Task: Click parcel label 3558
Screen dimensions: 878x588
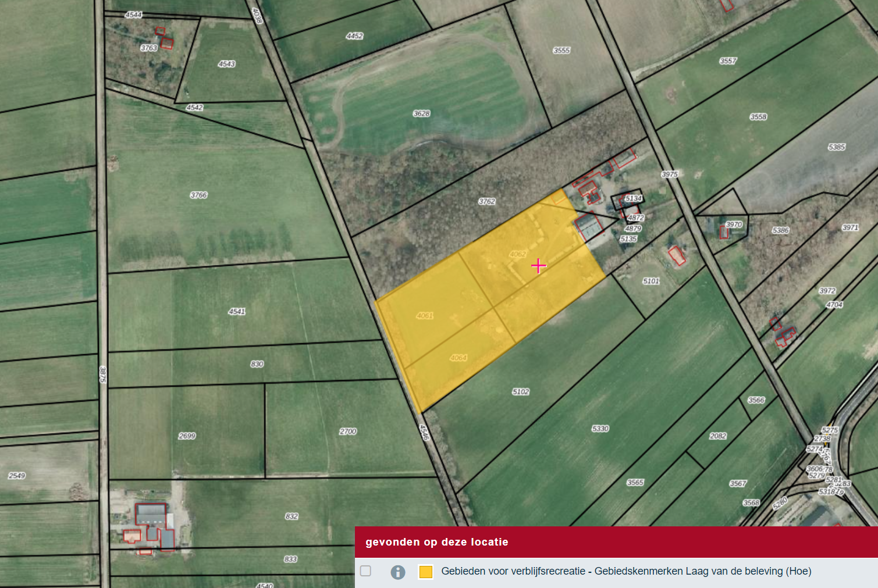Action: (758, 117)
